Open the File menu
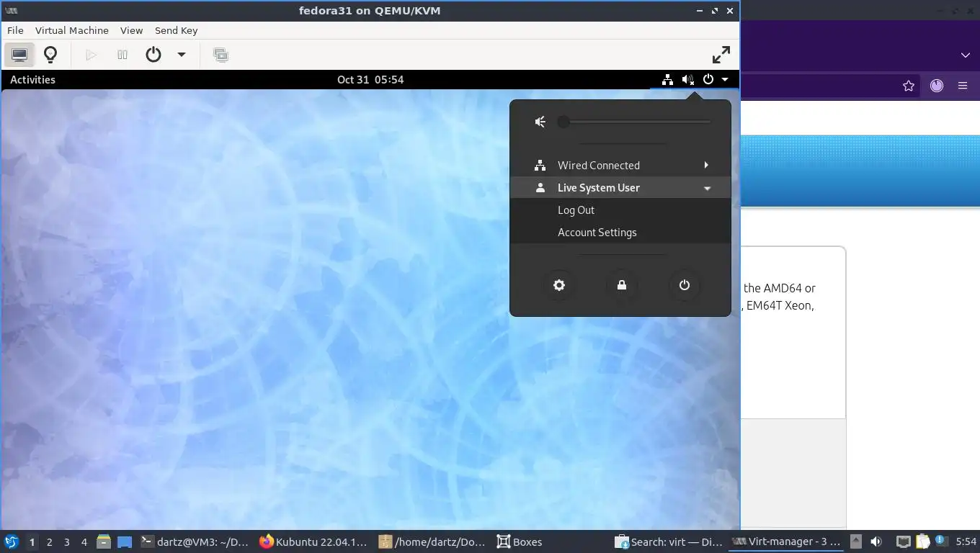Screen dimensions: 980x553 coord(15,30)
